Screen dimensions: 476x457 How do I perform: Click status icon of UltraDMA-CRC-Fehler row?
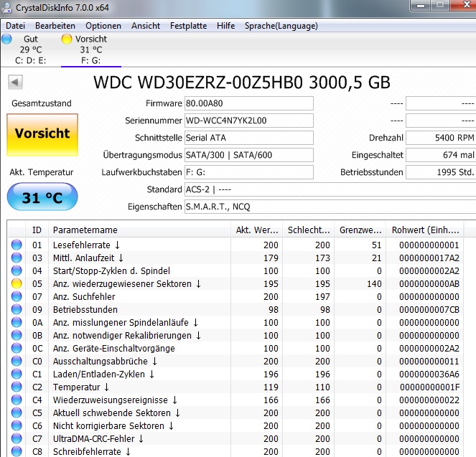[x=17, y=439]
